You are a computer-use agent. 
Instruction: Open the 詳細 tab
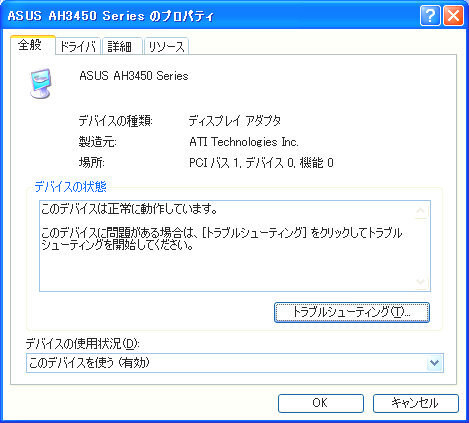(122, 46)
